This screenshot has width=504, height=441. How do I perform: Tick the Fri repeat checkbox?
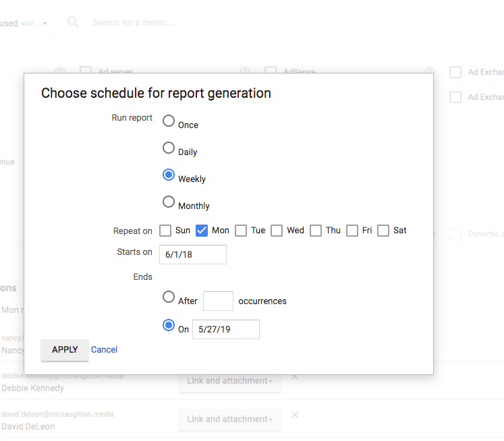pyautogui.click(x=352, y=231)
